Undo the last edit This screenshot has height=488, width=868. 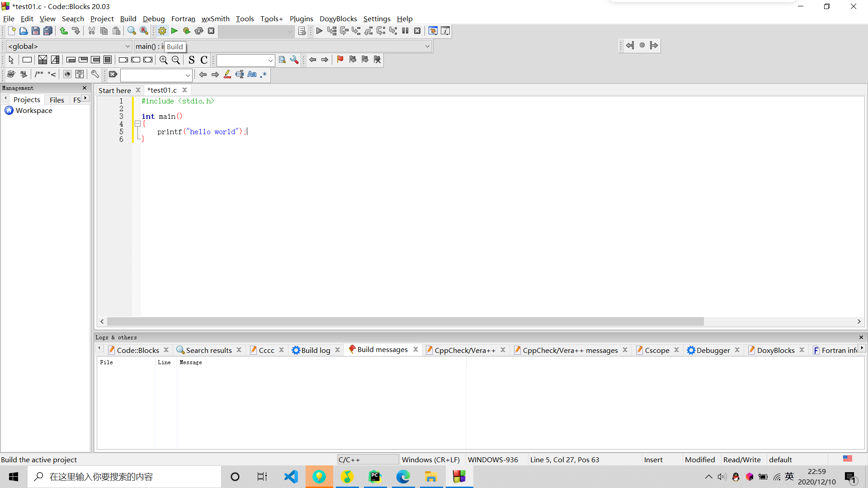pyautogui.click(x=64, y=31)
